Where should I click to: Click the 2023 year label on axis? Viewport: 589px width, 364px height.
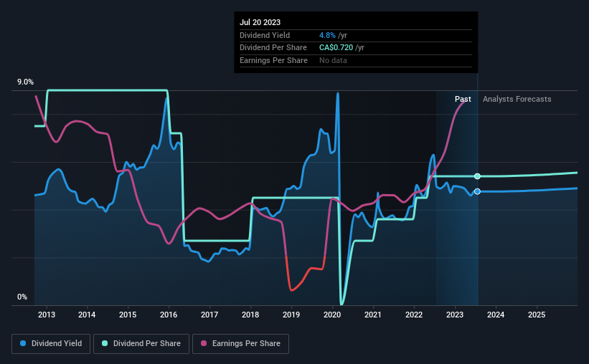coord(455,315)
